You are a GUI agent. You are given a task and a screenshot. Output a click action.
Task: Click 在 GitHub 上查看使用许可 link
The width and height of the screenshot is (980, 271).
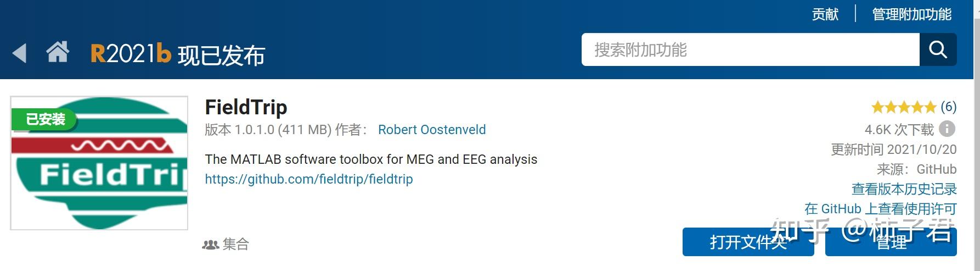click(x=880, y=209)
